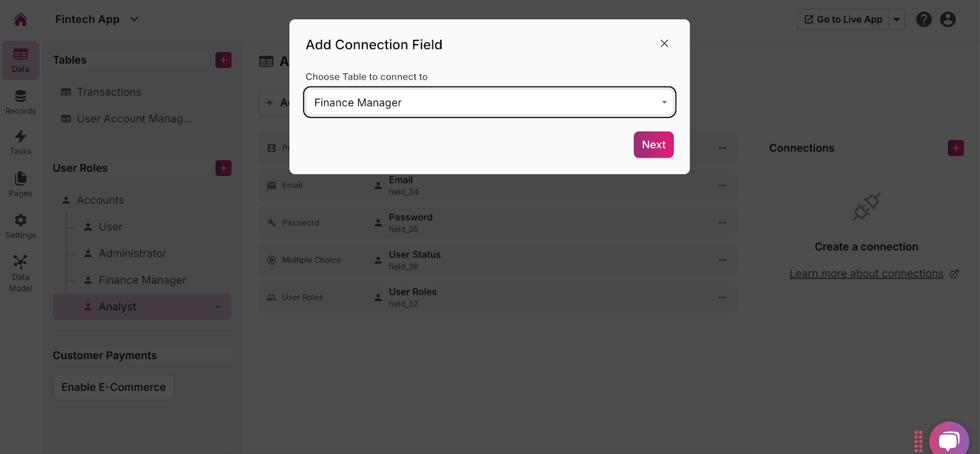Open the chat support bubble
The width and height of the screenshot is (980, 454).
coord(949,440)
